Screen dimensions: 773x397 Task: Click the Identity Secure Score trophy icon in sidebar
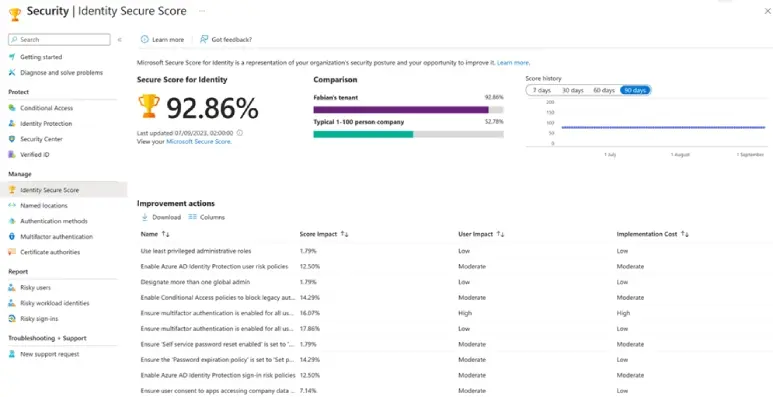tap(12, 190)
